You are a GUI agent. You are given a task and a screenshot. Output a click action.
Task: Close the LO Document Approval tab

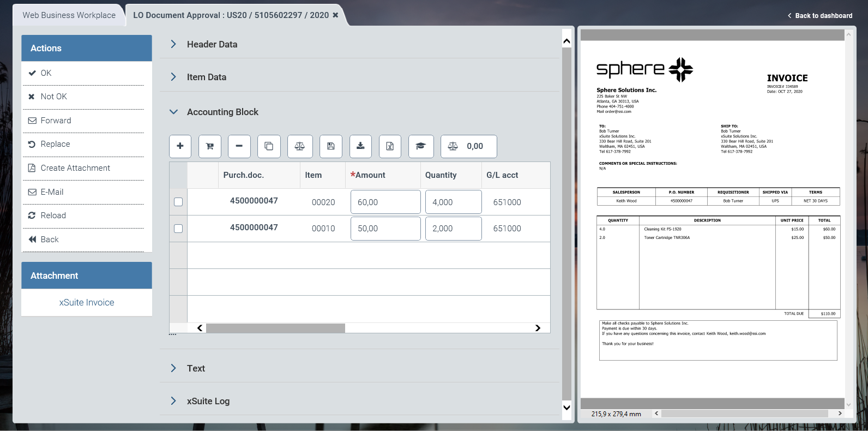point(335,15)
